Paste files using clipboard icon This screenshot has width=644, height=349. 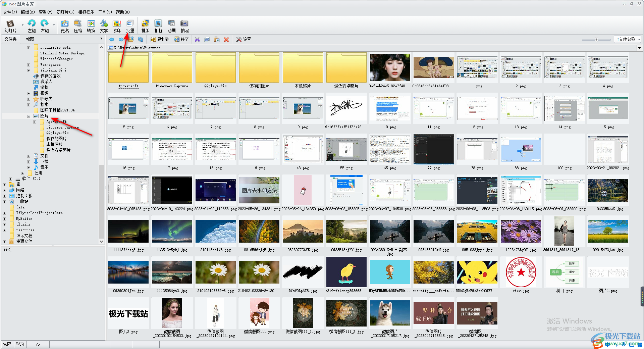(x=217, y=39)
